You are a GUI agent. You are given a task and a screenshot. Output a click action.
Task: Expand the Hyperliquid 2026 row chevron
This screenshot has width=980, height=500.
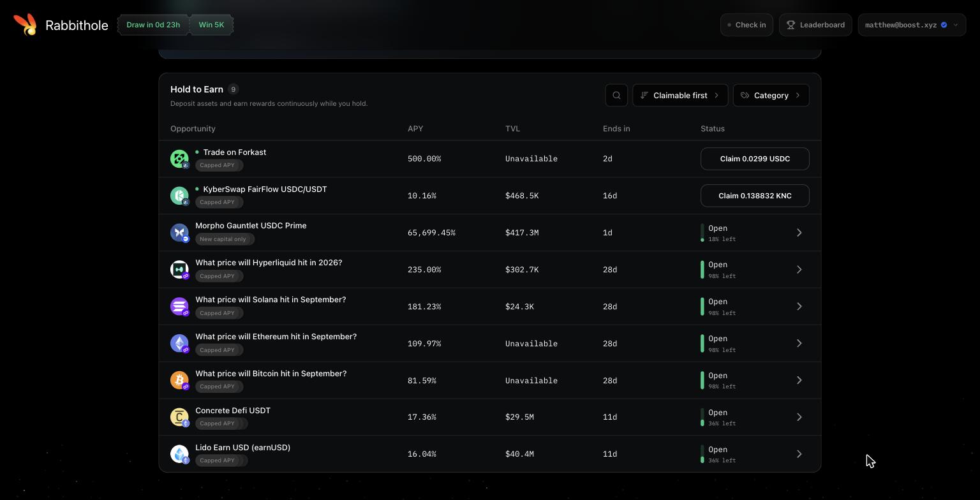click(799, 270)
